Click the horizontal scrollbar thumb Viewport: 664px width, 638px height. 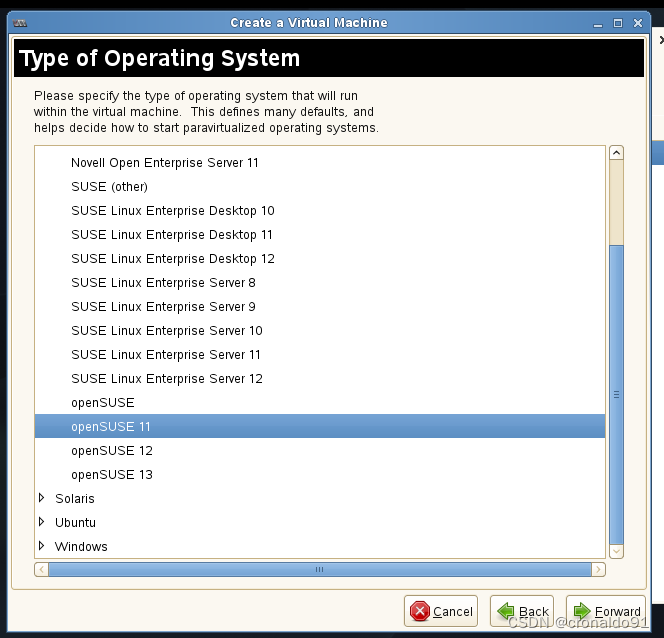coord(320,569)
